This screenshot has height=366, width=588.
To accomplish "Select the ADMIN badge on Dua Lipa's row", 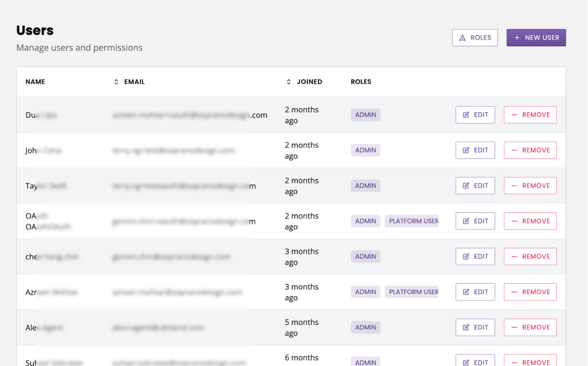I will tap(365, 114).
